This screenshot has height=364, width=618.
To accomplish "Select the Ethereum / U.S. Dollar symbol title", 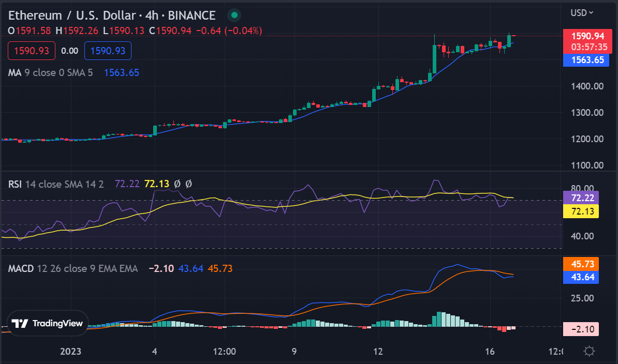I will pyautogui.click(x=112, y=16).
